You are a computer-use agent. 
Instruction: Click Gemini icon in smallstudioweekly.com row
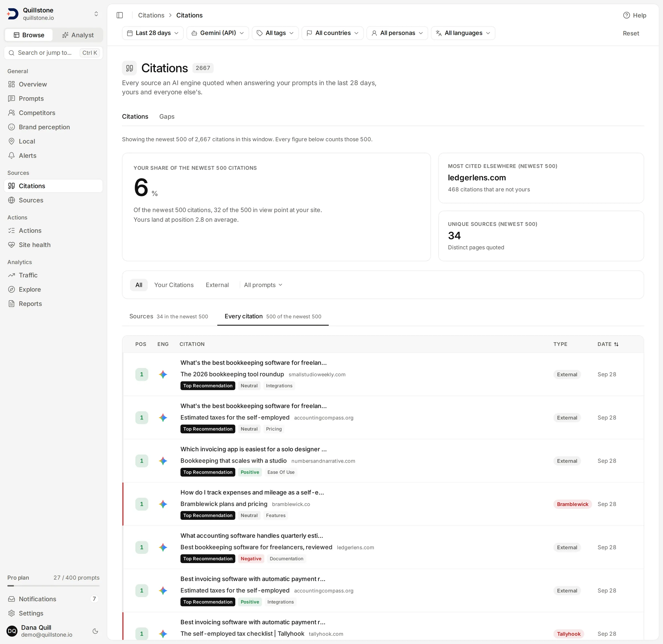point(163,374)
